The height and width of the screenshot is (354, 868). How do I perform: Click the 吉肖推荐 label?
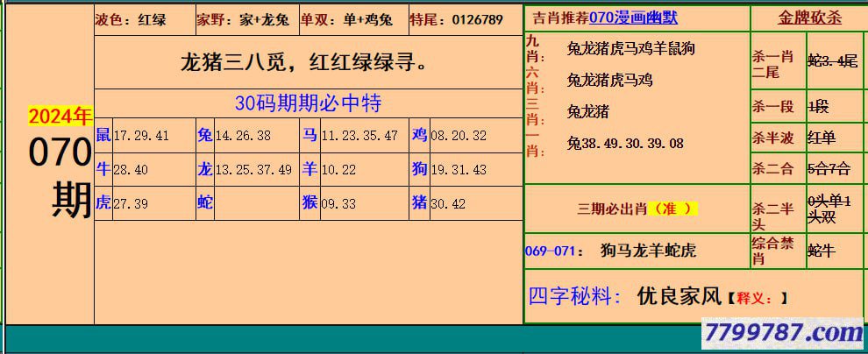561,18
